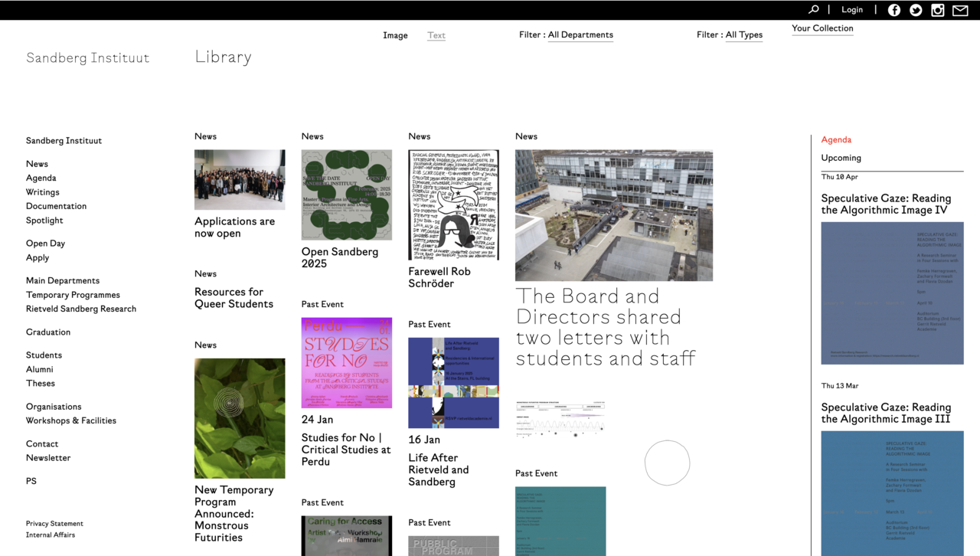Open the Library heading
This screenshot has height=556, width=980.
point(223,57)
